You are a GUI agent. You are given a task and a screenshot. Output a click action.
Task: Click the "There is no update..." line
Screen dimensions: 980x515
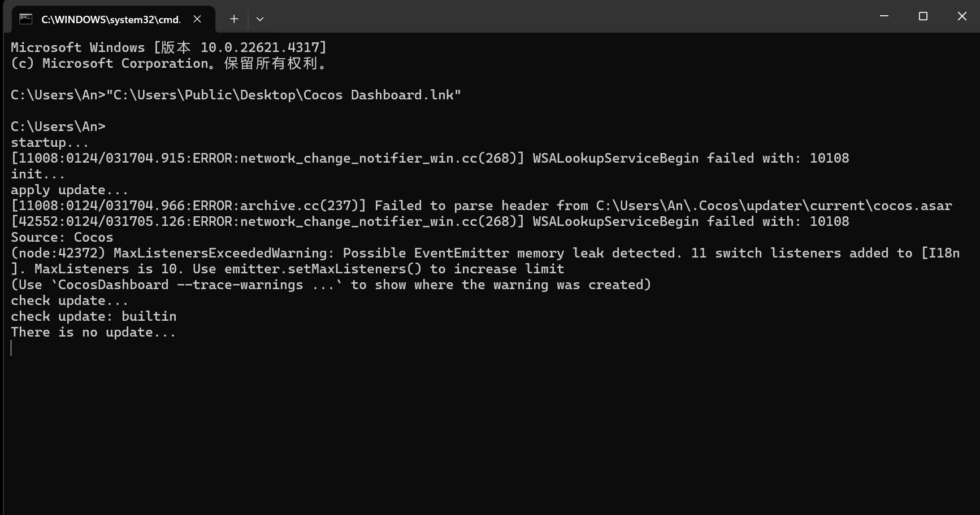[93, 332]
